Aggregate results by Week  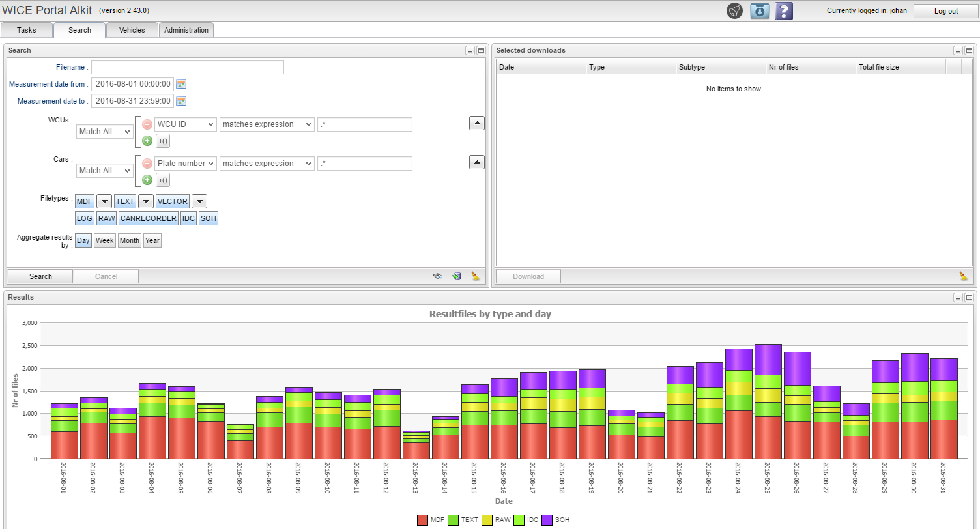[104, 241]
